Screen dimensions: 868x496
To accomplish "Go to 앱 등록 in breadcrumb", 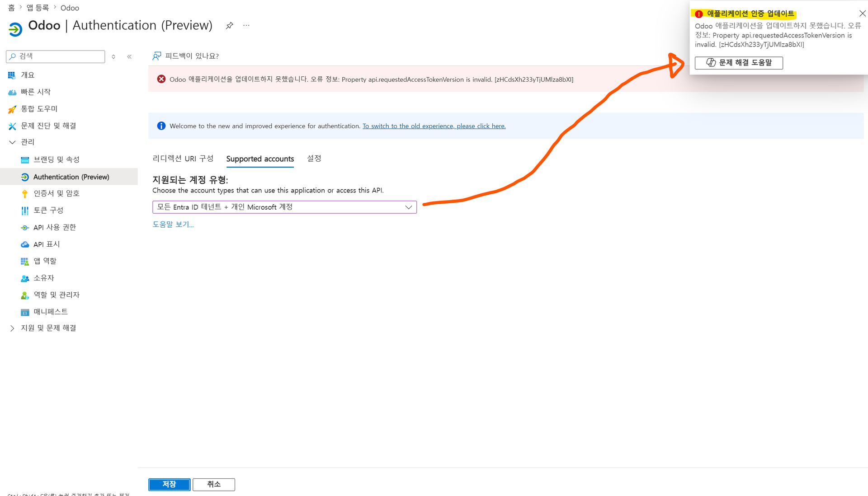I will 38,8.
